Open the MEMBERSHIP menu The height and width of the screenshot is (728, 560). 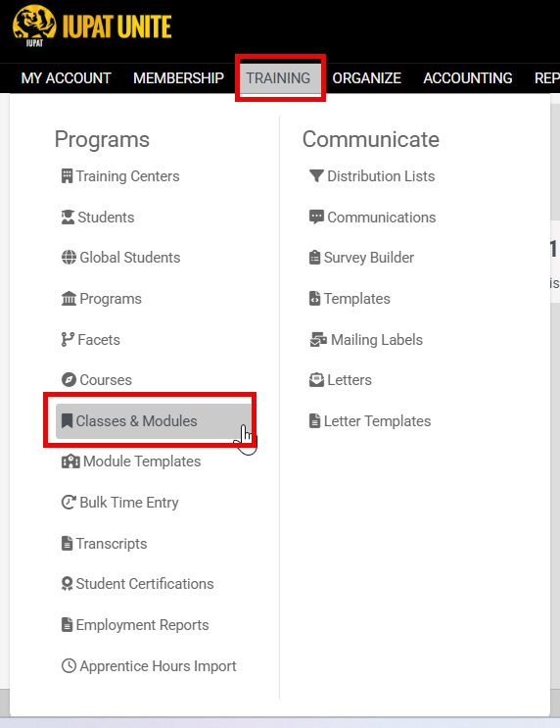click(178, 78)
